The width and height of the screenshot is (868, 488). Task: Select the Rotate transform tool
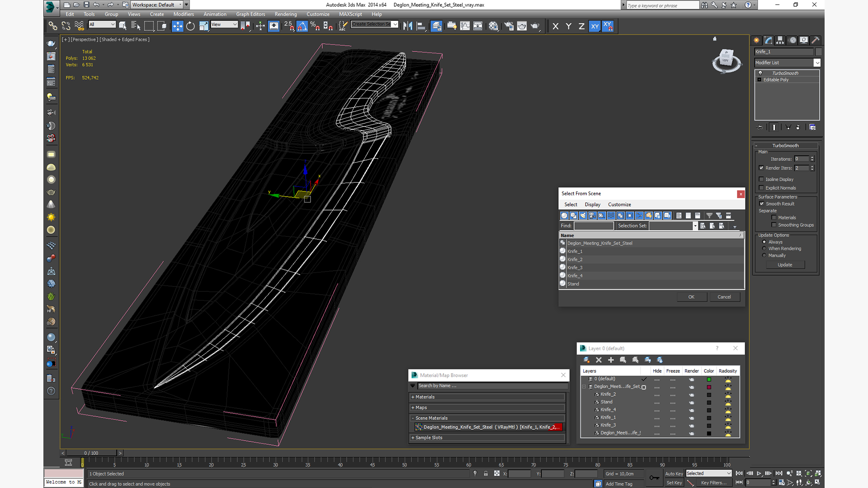pyautogui.click(x=191, y=26)
